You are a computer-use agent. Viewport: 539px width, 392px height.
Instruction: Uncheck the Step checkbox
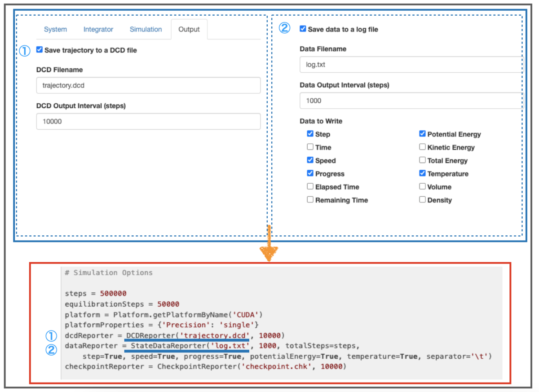point(310,134)
